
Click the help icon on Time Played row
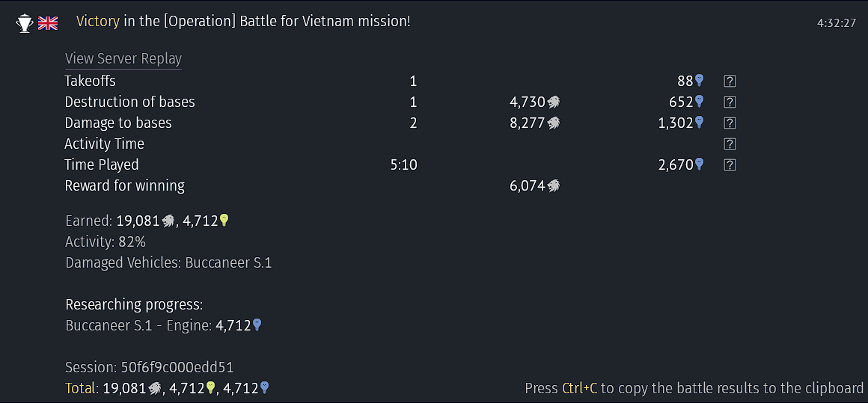[730, 164]
